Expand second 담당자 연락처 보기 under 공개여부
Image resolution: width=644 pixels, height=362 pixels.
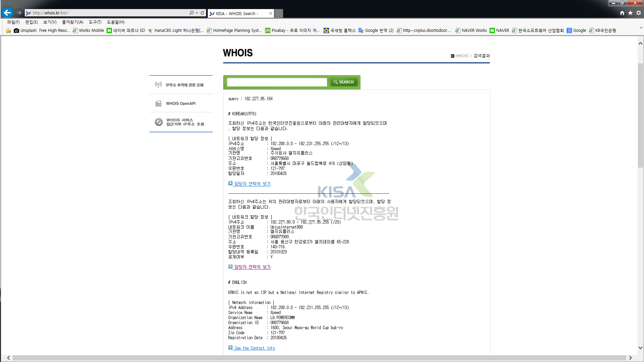(249, 267)
